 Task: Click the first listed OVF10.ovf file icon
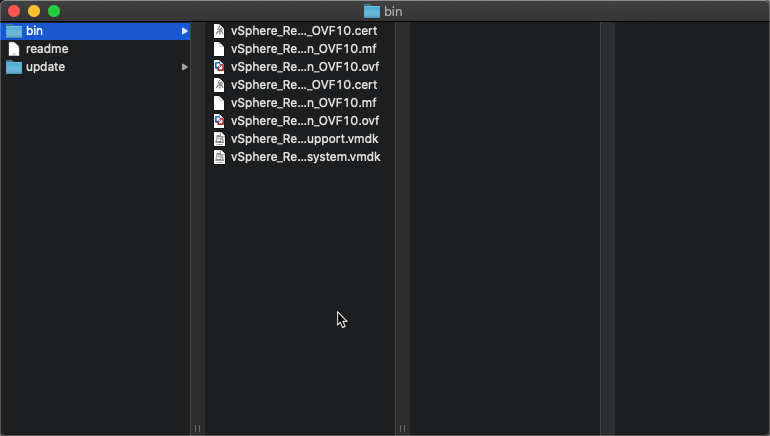pos(219,67)
